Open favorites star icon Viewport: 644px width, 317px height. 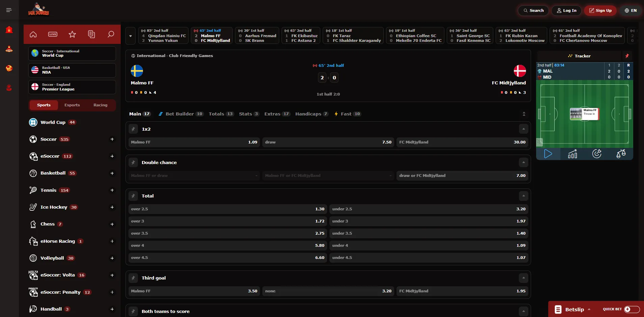pos(72,34)
